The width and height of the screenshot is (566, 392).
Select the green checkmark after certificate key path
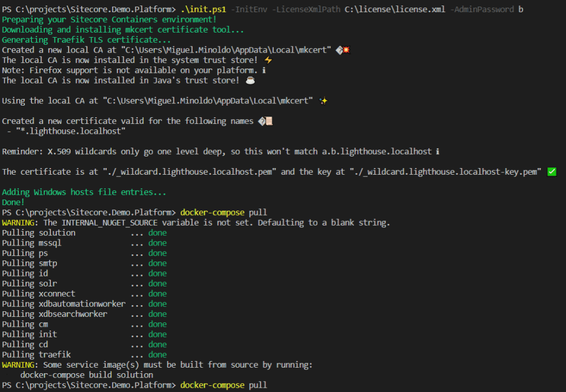[551, 171]
